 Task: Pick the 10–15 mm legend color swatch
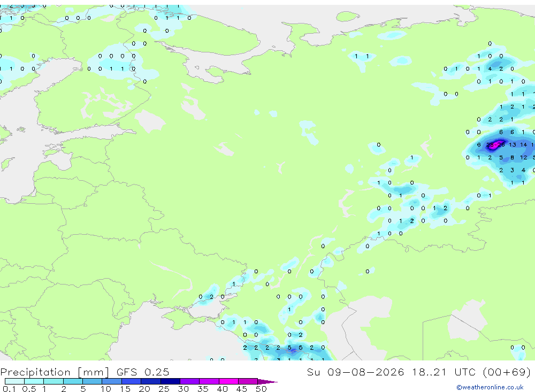pyautogui.click(x=112, y=381)
